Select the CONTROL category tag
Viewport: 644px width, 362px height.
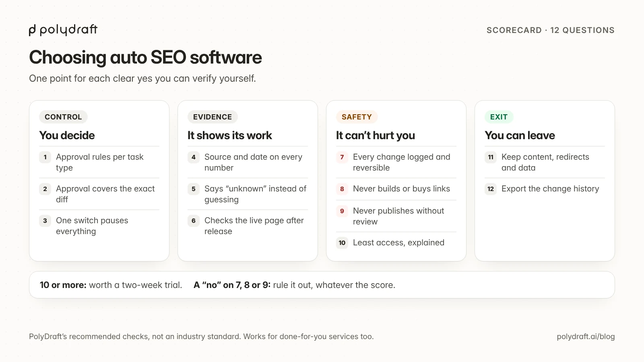pos(63,117)
